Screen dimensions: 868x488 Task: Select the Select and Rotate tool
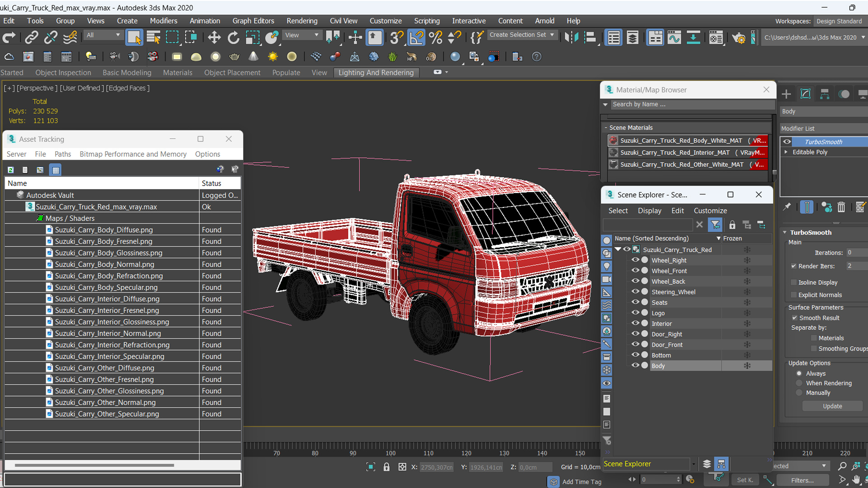[233, 38]
